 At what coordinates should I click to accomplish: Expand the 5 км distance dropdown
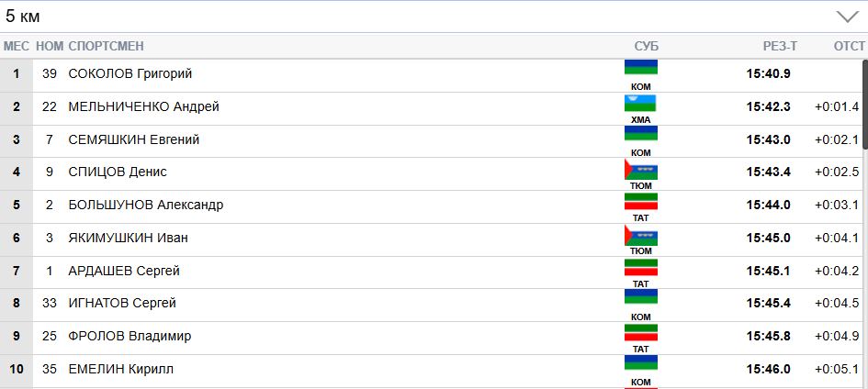click(846, 17)
